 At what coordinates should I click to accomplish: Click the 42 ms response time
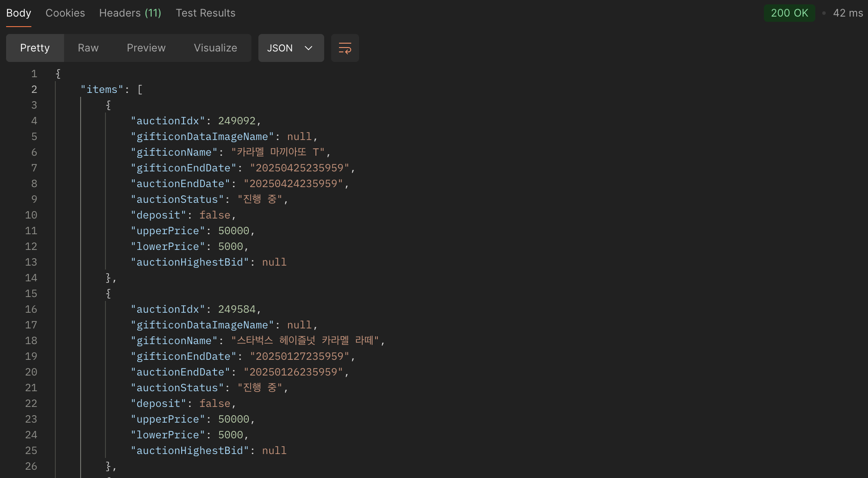pyautogui.click(x=848, y=13)
